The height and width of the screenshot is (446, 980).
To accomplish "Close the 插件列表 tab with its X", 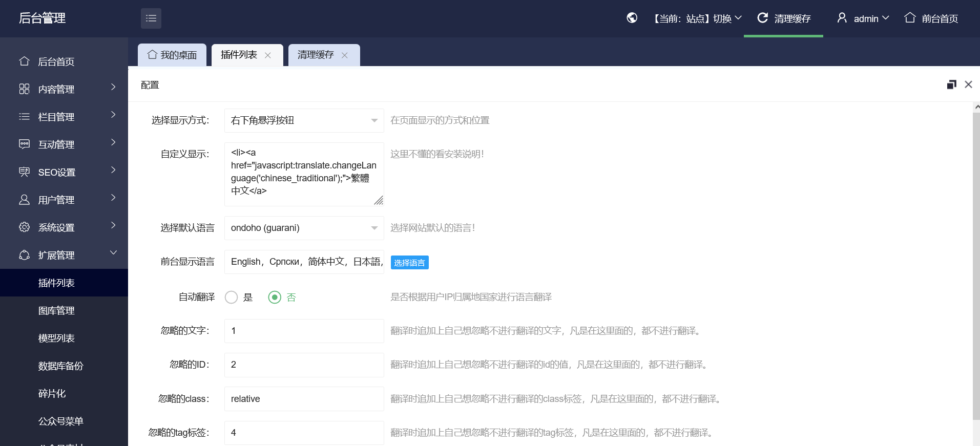I will 267,55.
